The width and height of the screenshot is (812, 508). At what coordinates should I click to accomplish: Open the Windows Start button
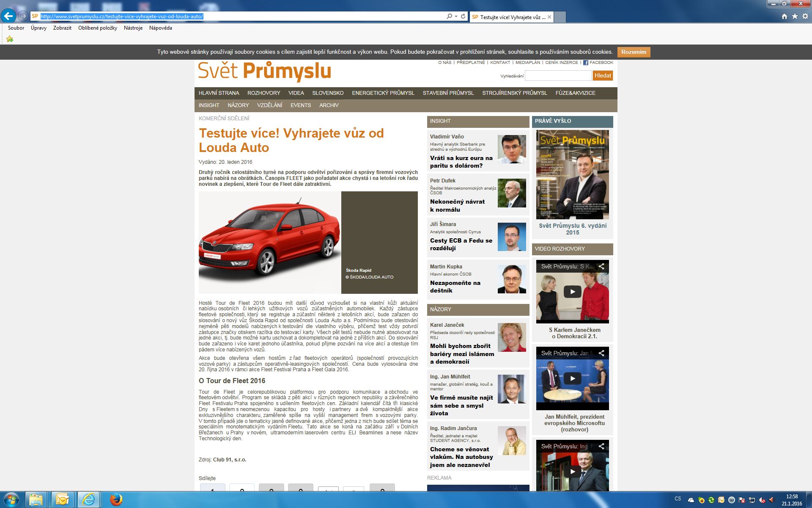[11, 500]
